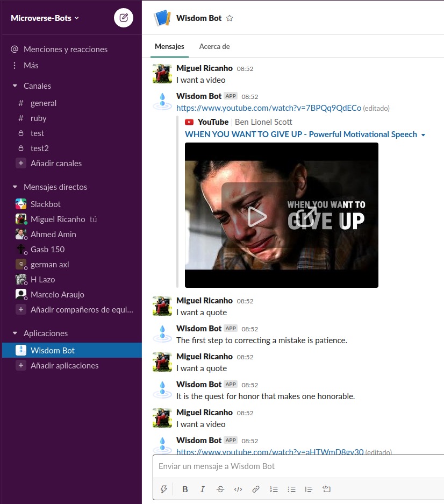The height and width of the screenshot is (504, 444).
Task: Click Wisdom Bot avatar beside patience quote
Action: tap(162, 334)
